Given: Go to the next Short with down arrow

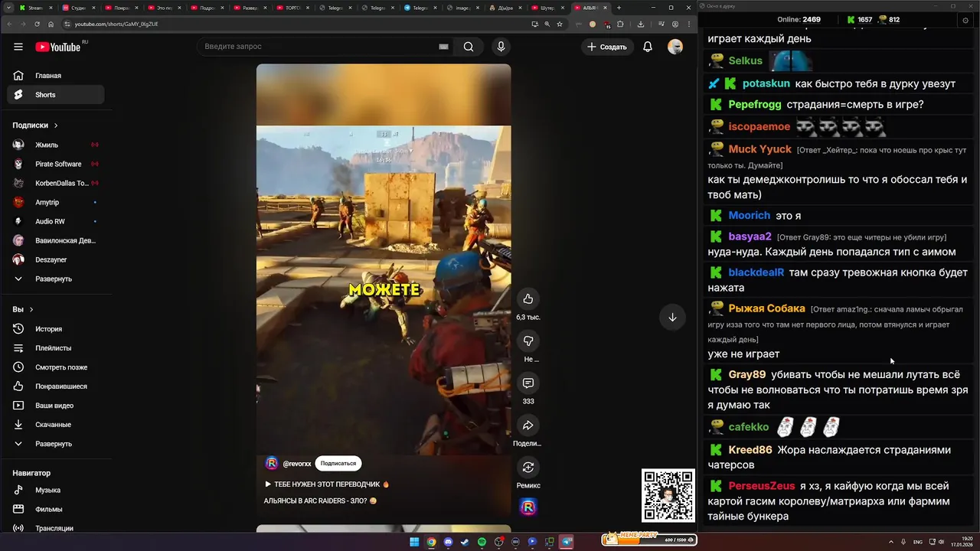Looking at the screenshot, I should coord(672,317).
